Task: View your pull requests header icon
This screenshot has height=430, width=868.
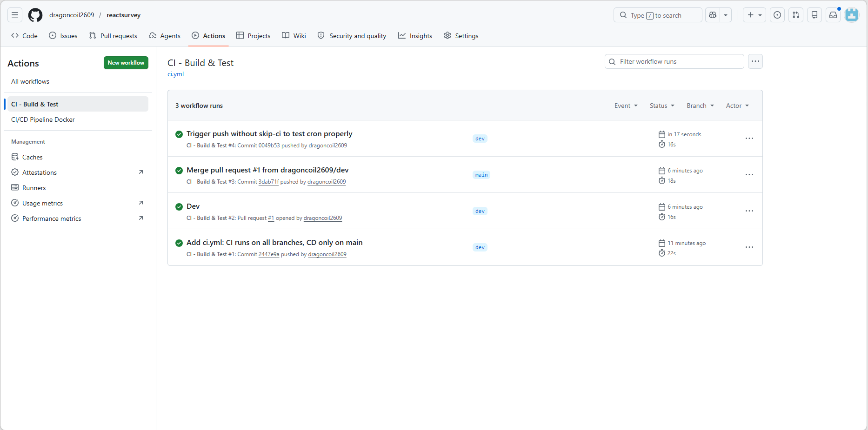Action: click(796, 15)
